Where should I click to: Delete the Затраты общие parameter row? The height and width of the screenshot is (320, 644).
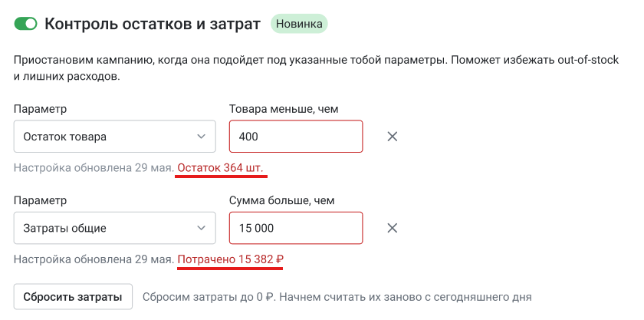click(392, 228)
